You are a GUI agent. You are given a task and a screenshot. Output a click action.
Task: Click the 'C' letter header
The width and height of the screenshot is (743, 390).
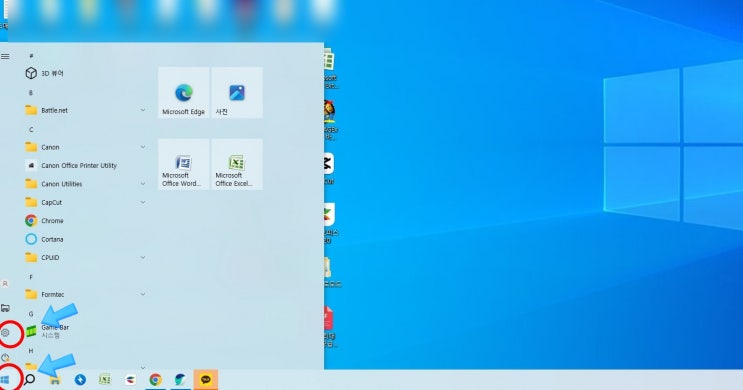pyautogui.click(x=31, y=129)
